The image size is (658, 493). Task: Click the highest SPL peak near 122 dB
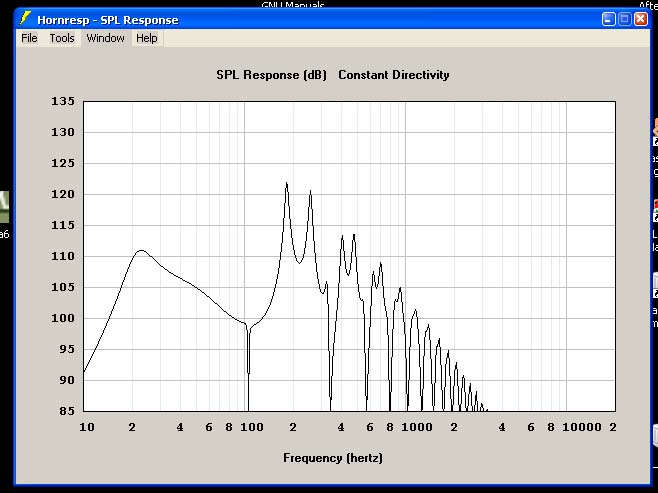point(287,183)
